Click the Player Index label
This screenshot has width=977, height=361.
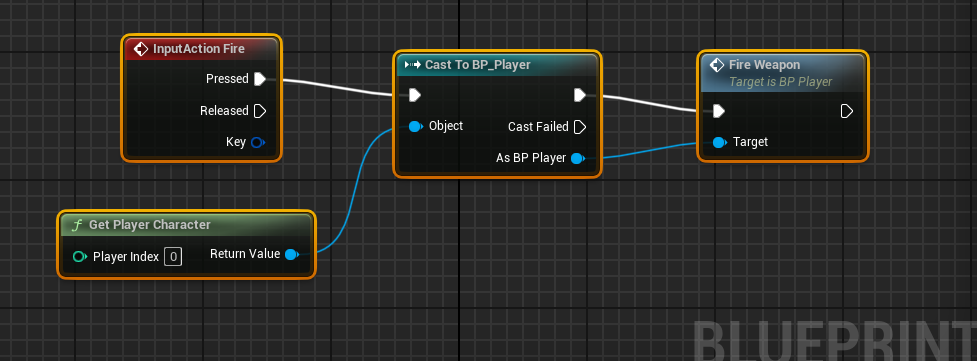(x=126, y=256)
